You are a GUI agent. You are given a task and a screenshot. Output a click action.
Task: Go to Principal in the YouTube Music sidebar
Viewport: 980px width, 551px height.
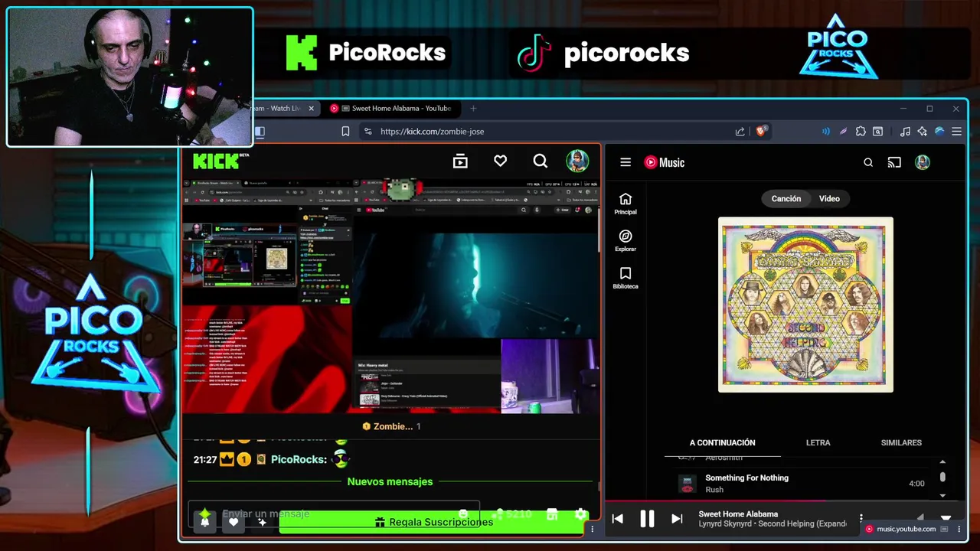(x=626, y=204)
